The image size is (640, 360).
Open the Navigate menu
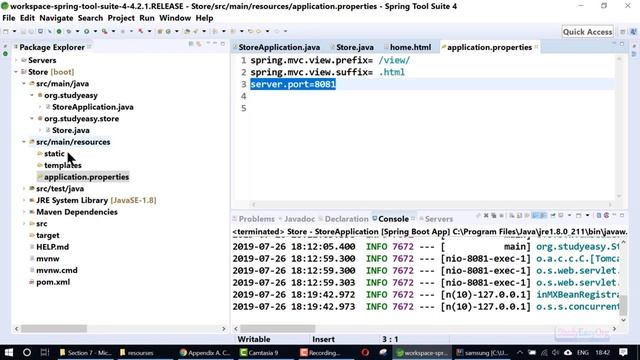(56, 18)
